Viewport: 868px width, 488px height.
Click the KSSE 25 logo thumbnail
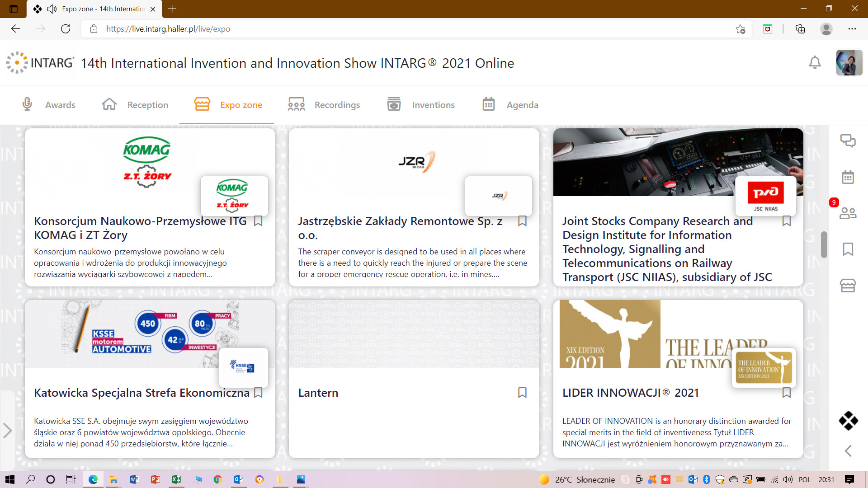coord(244,367)
